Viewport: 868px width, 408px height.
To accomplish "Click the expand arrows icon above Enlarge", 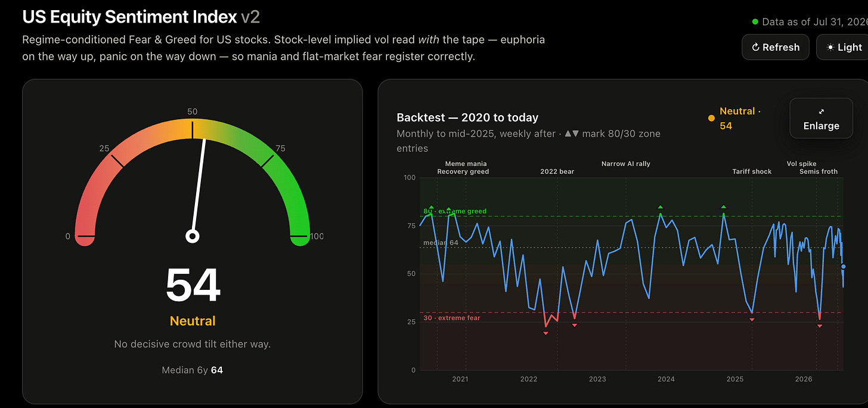I will click(821, 111).
